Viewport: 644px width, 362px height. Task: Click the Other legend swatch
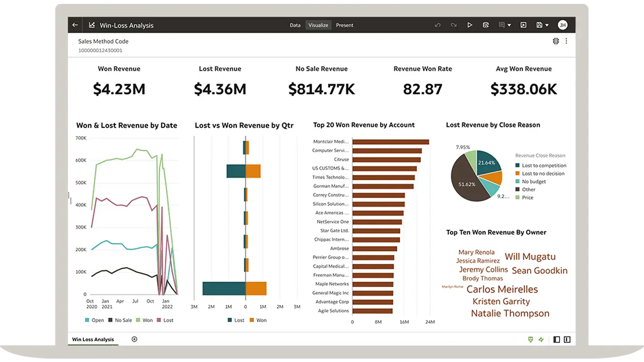517,189
